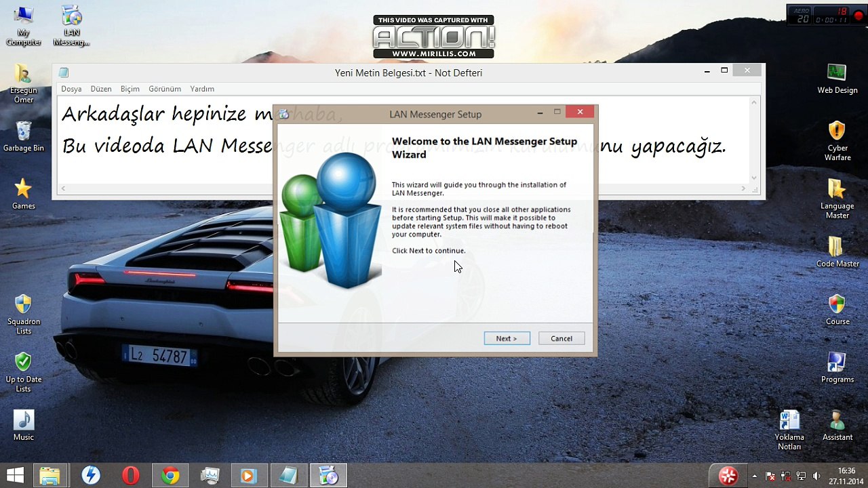This screenshot has width=868, height=488.
Task: Close the LAN Messenger Setup dialog
Action: tap(580, 112)
